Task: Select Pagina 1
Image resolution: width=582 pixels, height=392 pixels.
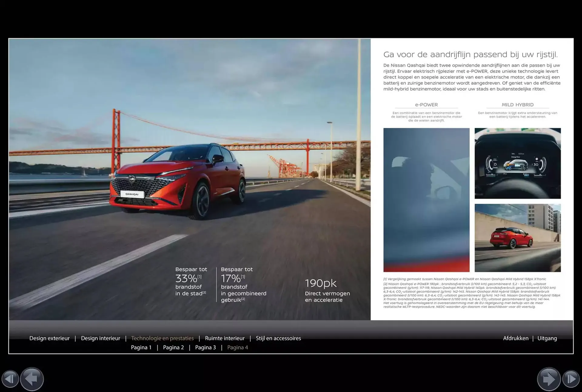Action: [141, 347]
